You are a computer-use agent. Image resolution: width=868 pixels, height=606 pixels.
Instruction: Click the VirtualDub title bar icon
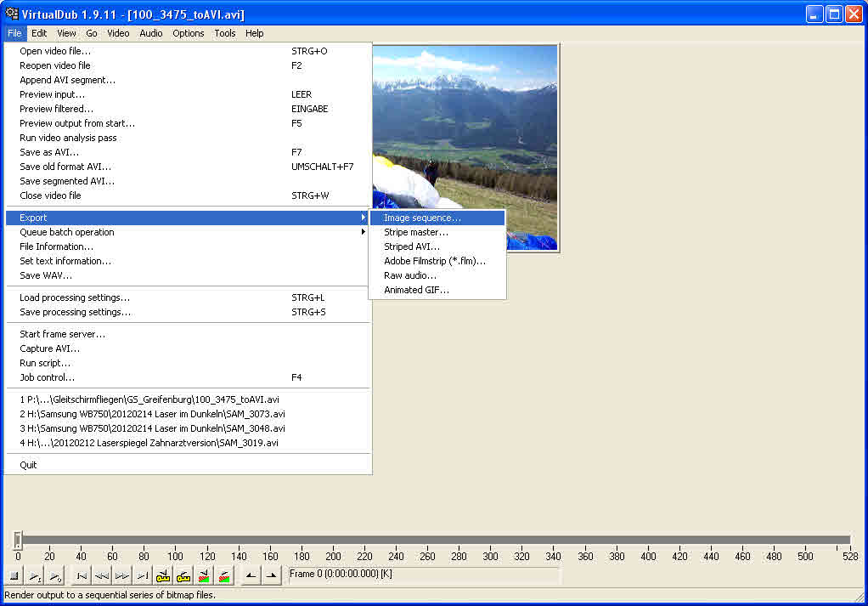point(12,14)
